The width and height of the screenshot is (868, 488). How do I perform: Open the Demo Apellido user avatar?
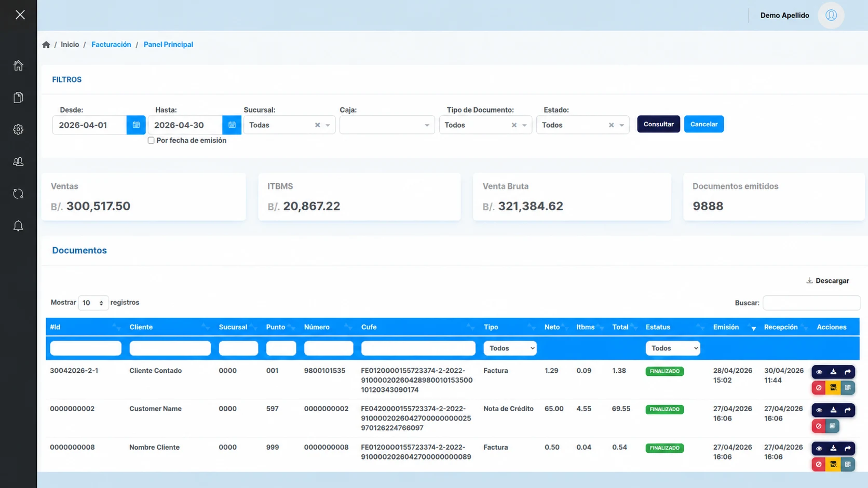[831, 15]
